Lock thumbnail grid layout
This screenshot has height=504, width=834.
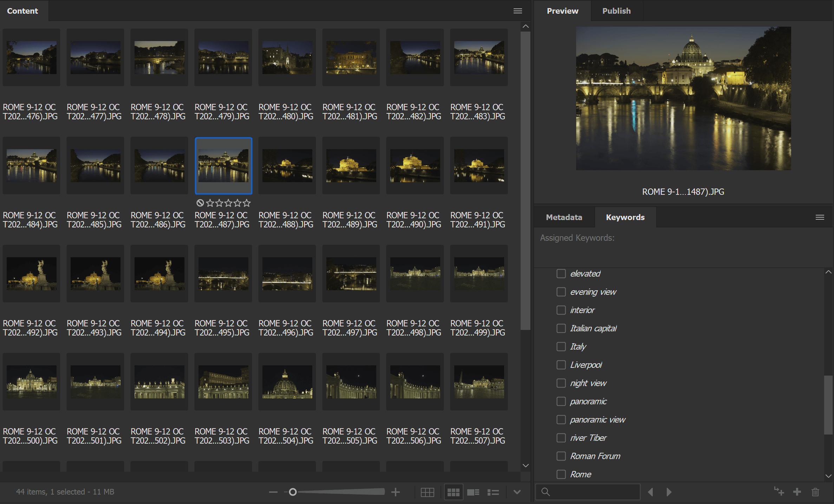pos(427,492)
